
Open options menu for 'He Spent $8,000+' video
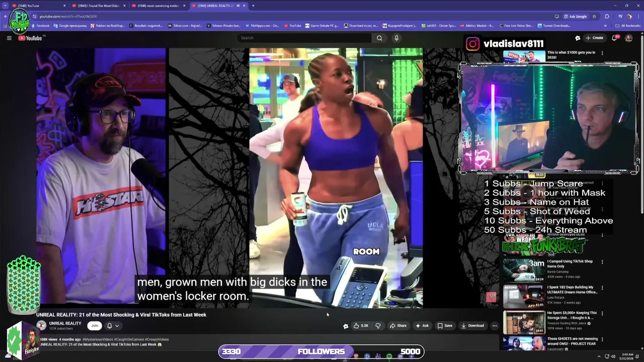[x=602, y=313]
